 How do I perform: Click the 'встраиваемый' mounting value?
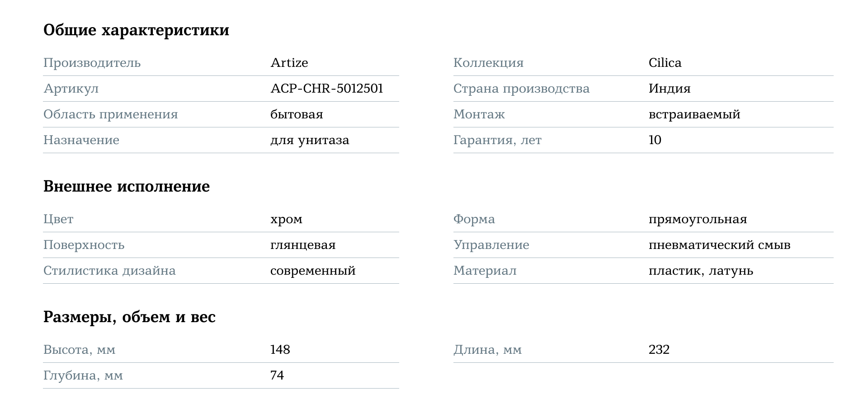coord(694,114)
